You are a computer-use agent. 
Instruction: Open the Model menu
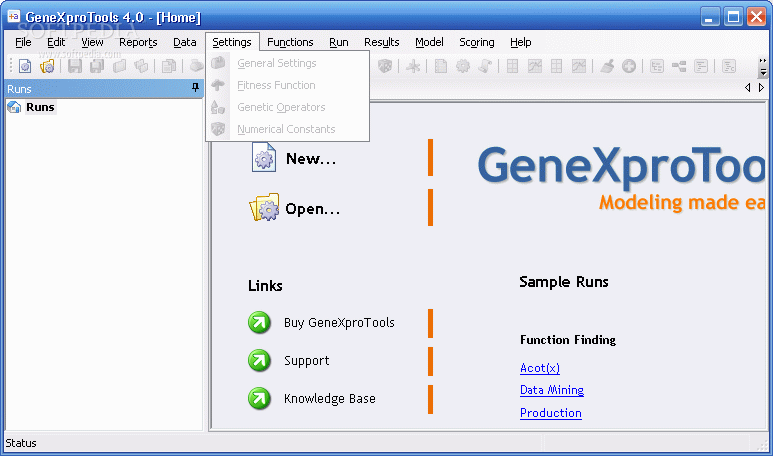click(x=429, y=42)
